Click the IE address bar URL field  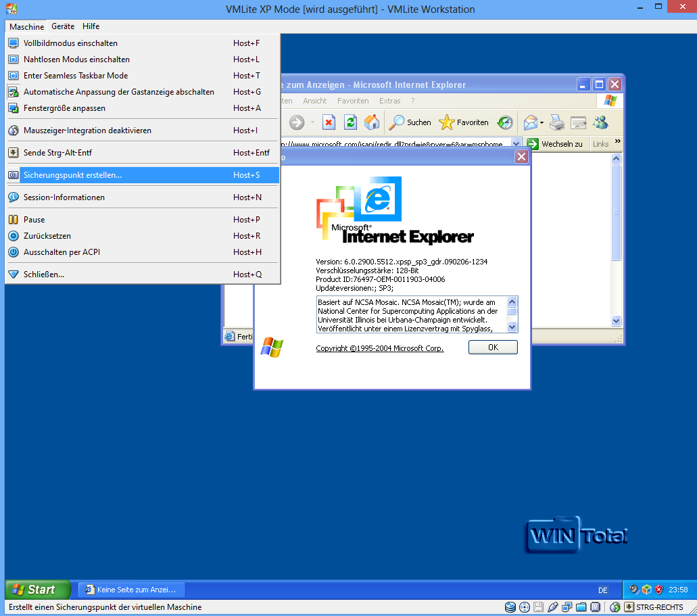click(x=395, y=144)
